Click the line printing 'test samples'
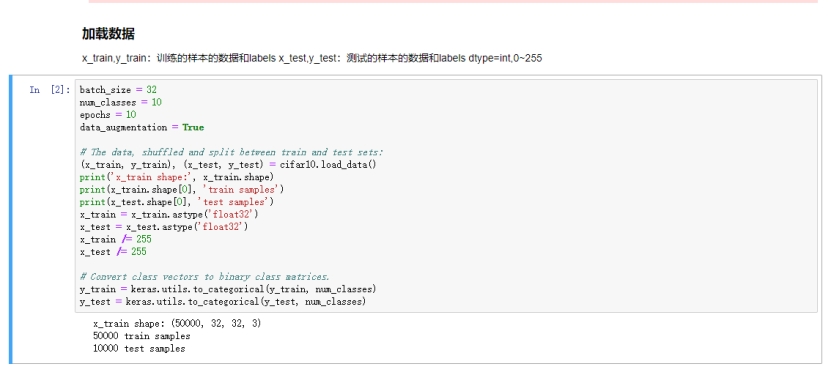831x375 pixels. pyautogui.click(x=176, y=202)
